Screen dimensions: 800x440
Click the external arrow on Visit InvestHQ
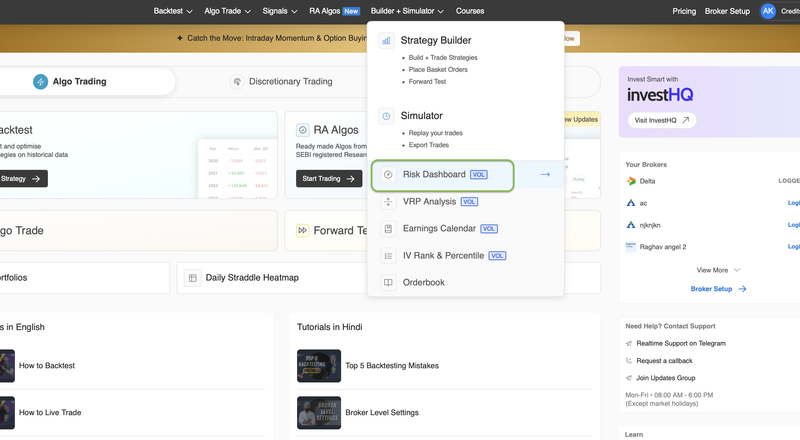click(686, 120)
